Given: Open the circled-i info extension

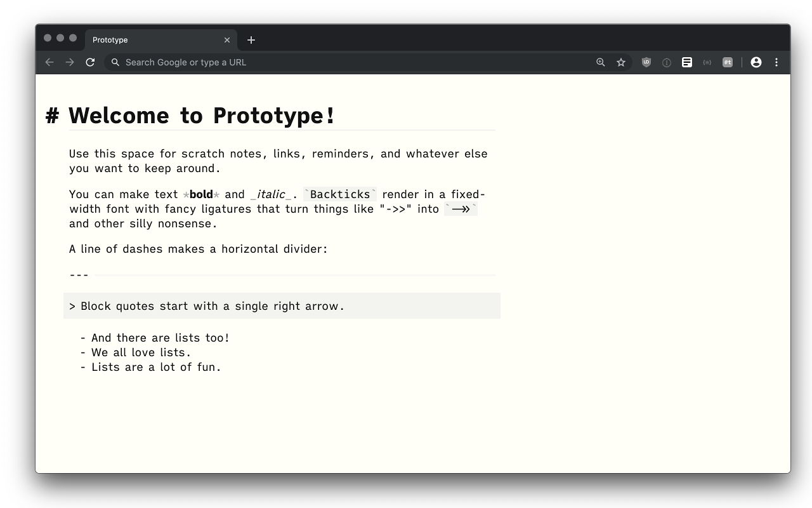Looking at the screenshot, I should 666,62.
